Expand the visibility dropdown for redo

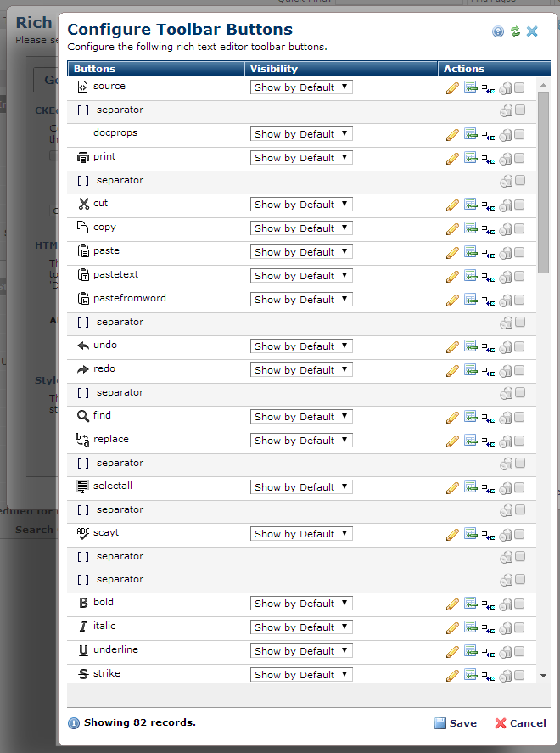click(x=301, y=370)
